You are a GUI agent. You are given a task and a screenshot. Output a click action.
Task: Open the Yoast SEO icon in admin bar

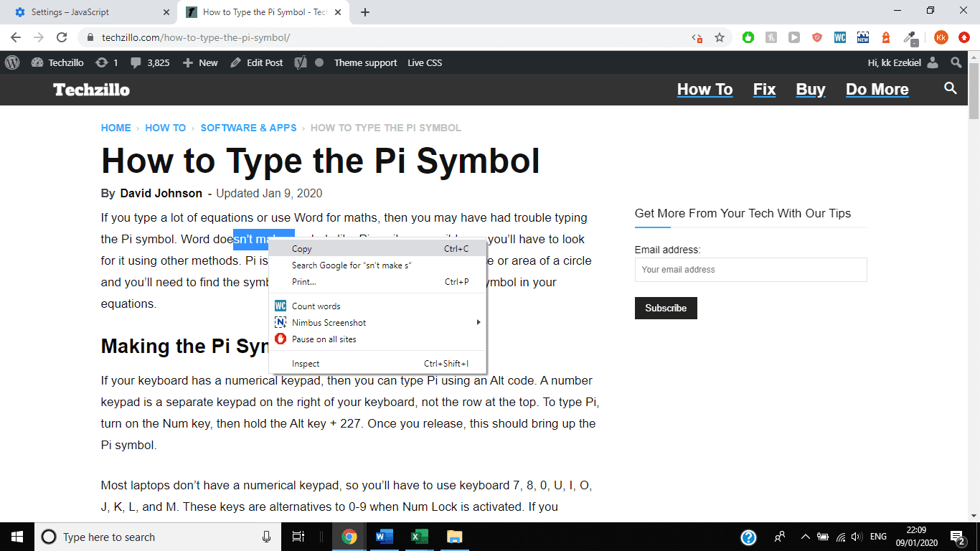301,62
